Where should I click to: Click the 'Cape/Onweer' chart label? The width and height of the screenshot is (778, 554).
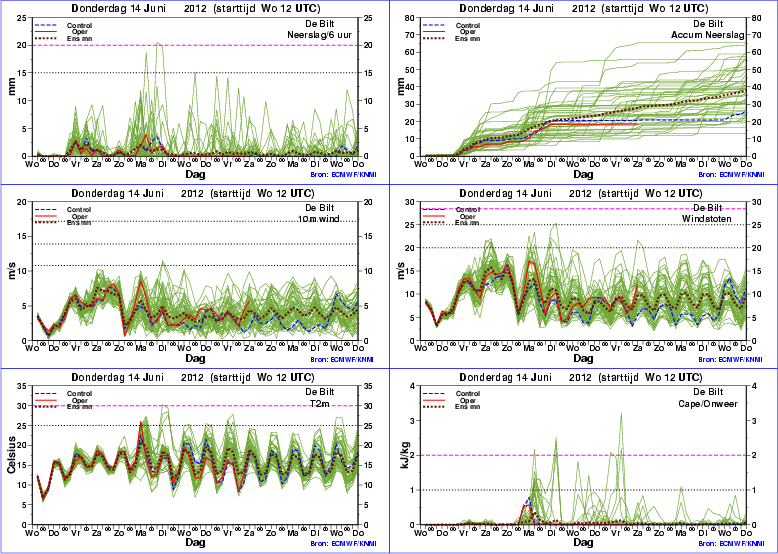point(708,404)
